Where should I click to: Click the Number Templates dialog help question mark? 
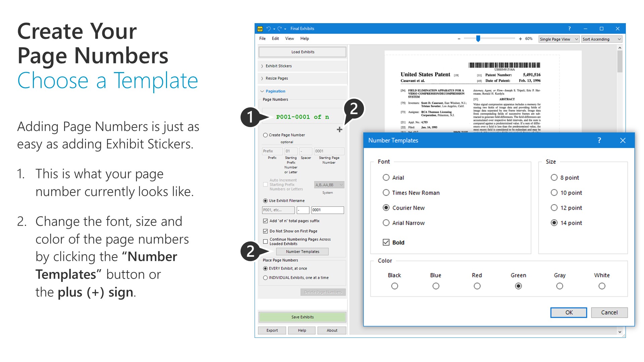pyautogui.click(x=599, y=140)
